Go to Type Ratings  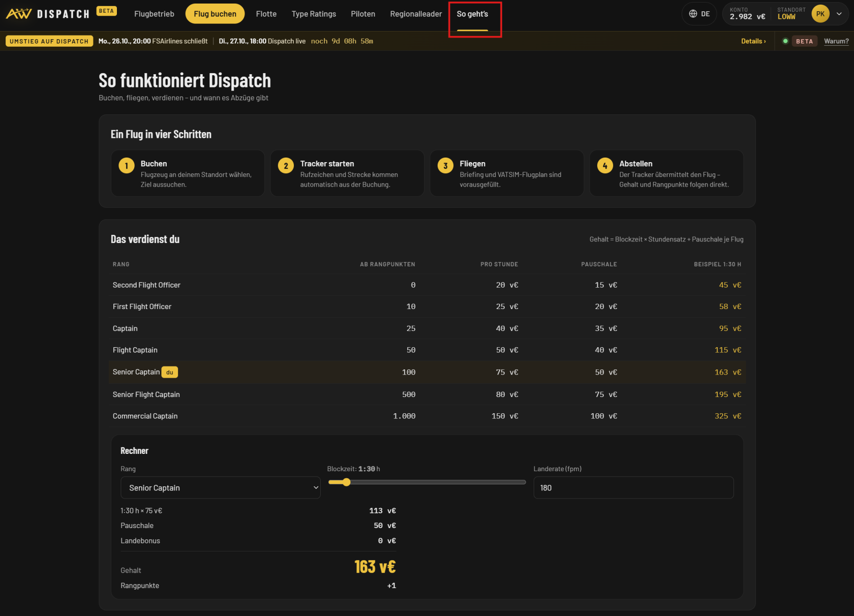click(x=314, y=14)
